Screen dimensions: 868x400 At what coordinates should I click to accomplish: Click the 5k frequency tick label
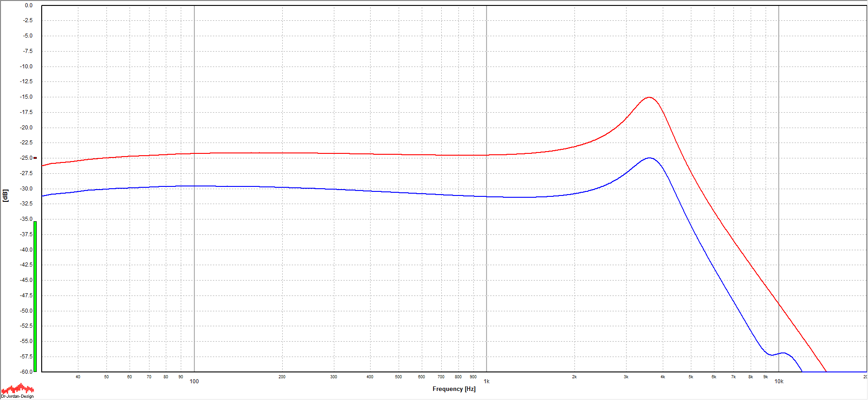click(690, 376)
